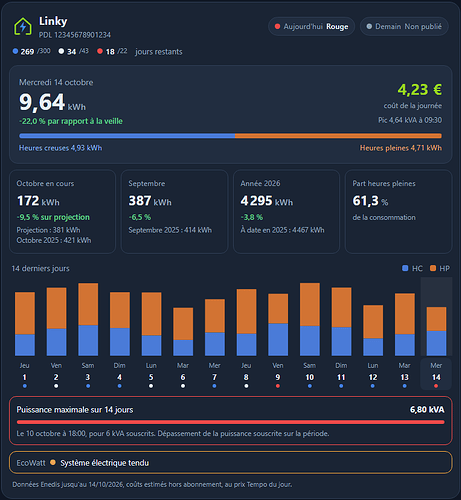Screen dimensions: 461x500
Task: Click the 61,3 % value
Action: point(370,201)
